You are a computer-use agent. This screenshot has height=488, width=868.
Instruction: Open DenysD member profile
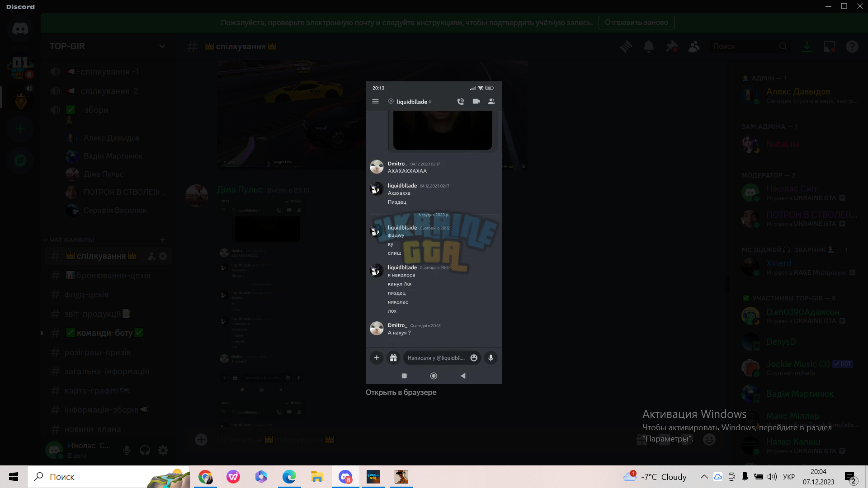click(x=799, y=342)
